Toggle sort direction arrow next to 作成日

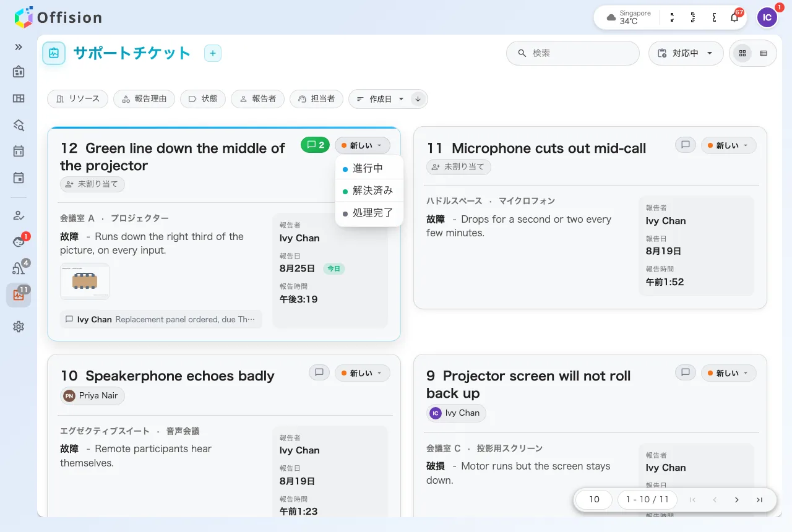pos(418,99)
